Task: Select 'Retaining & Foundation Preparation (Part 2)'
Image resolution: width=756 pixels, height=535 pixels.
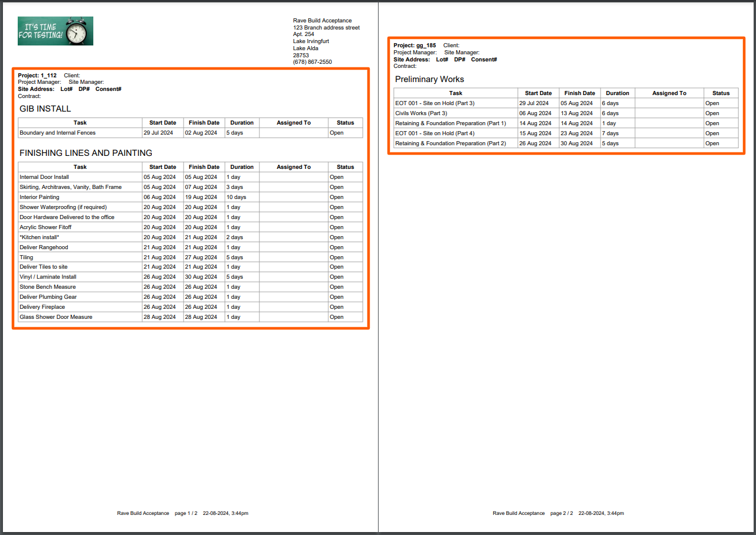Action: 451,143
